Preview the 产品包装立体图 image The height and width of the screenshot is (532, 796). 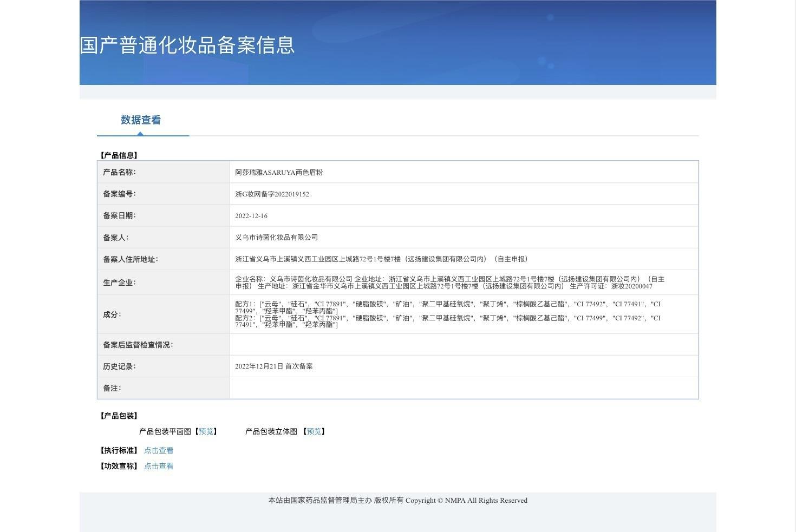(314, 431)
